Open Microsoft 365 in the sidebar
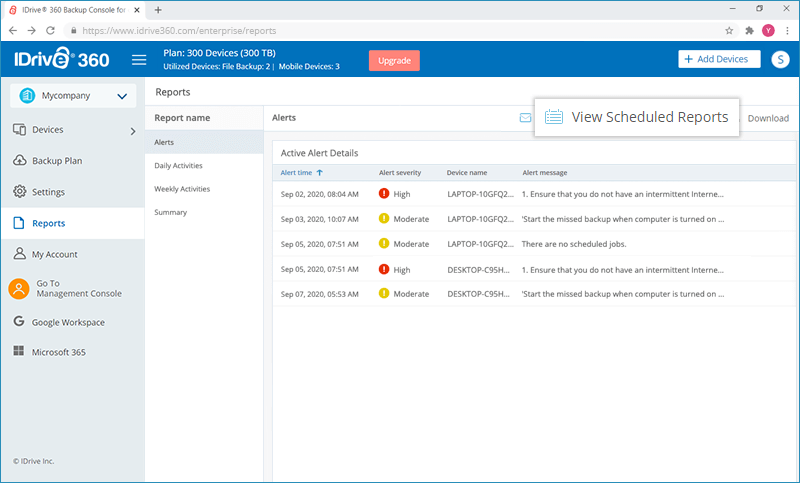Viewport: 800px width, 483px height. [x=59, y=352]
